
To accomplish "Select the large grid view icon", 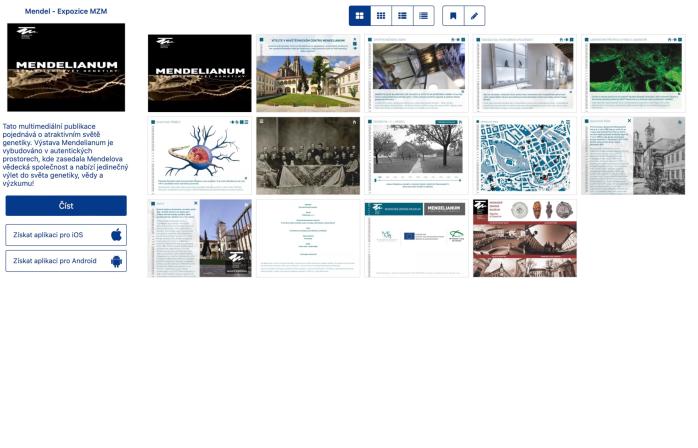I will tap(360, 16).
